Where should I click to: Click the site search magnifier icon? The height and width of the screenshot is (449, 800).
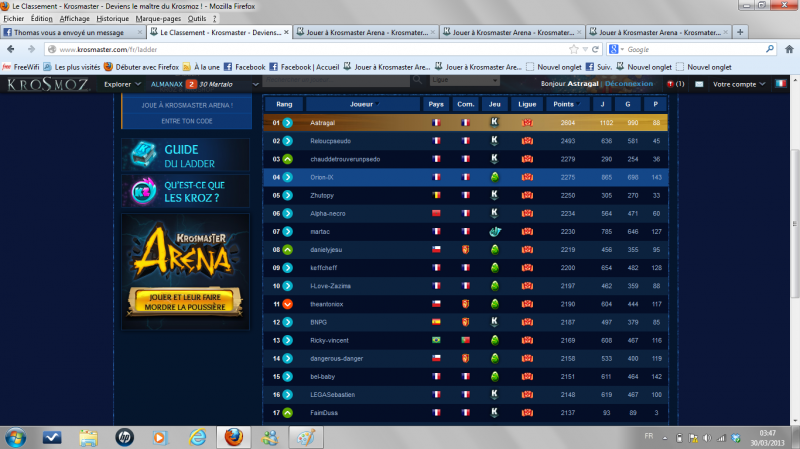417,80
